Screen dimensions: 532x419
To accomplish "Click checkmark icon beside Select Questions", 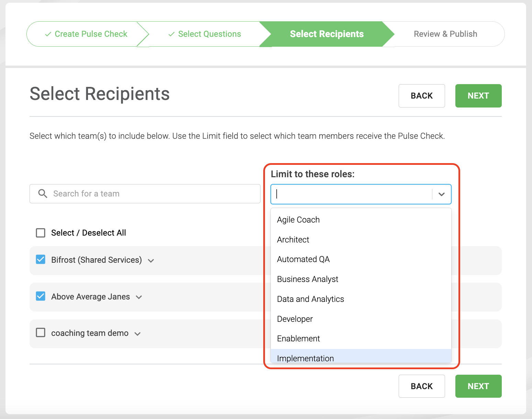I will coord(171,34).
